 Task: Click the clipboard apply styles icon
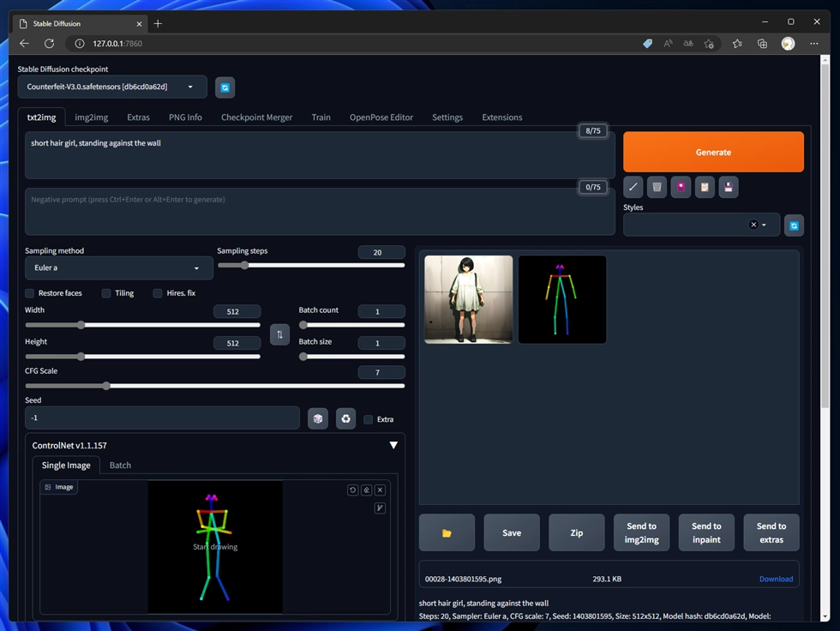pos(705,187)
